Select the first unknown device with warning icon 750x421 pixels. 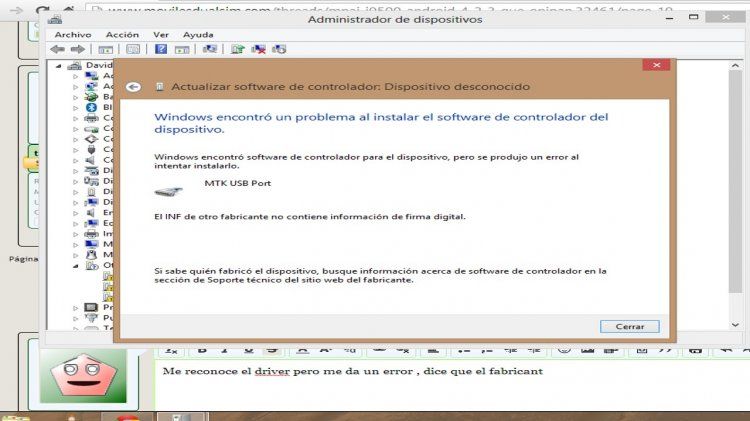[109, 276]
